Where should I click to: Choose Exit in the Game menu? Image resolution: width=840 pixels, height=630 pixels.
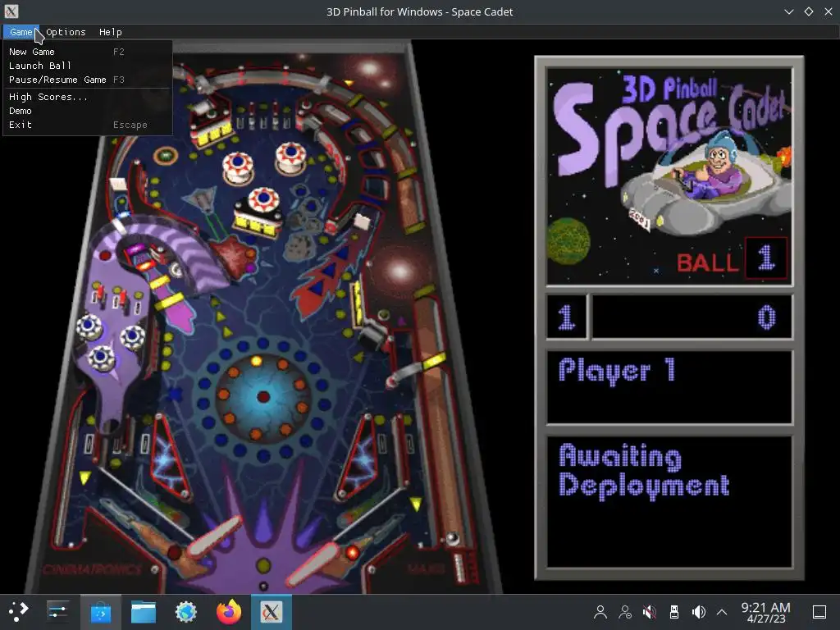click(87, 125)
